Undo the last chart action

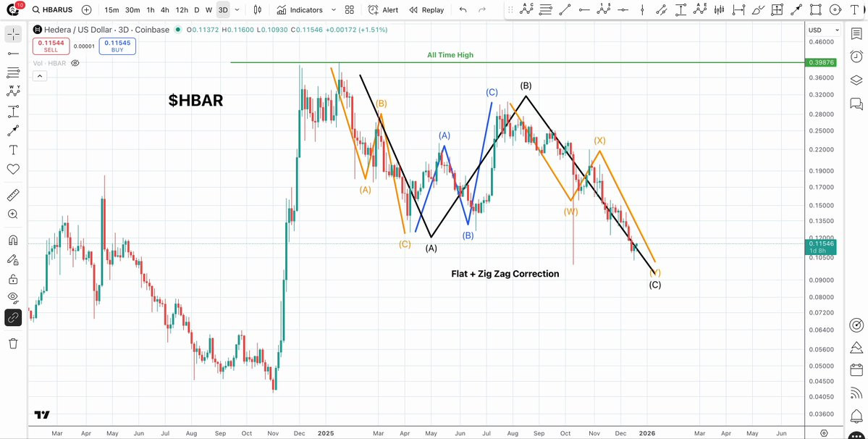463,10
